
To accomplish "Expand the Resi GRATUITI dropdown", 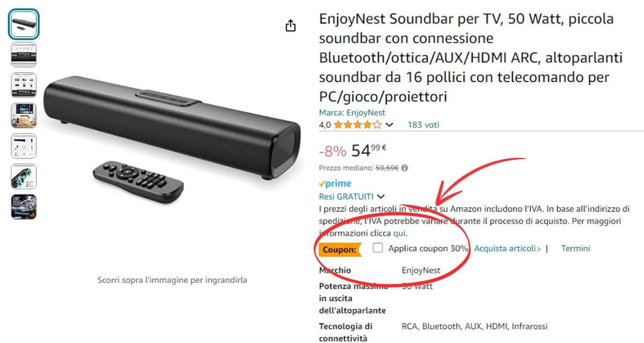I will 380,197.
